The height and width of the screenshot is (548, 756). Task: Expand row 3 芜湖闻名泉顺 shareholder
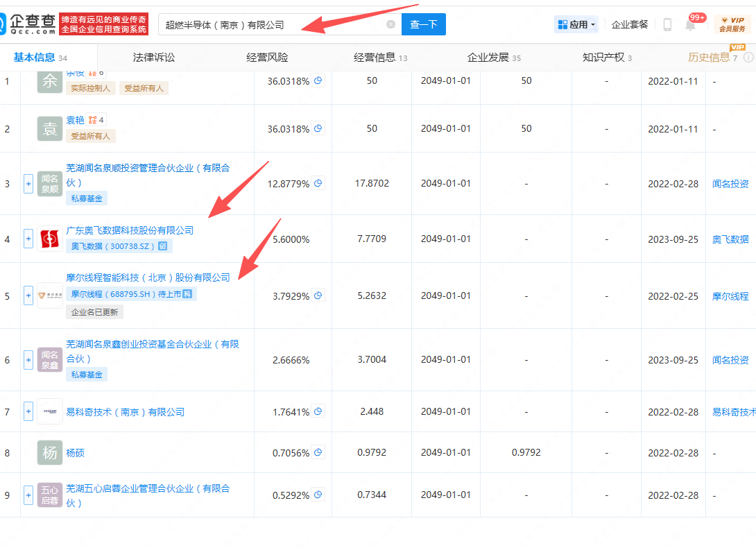28,184
